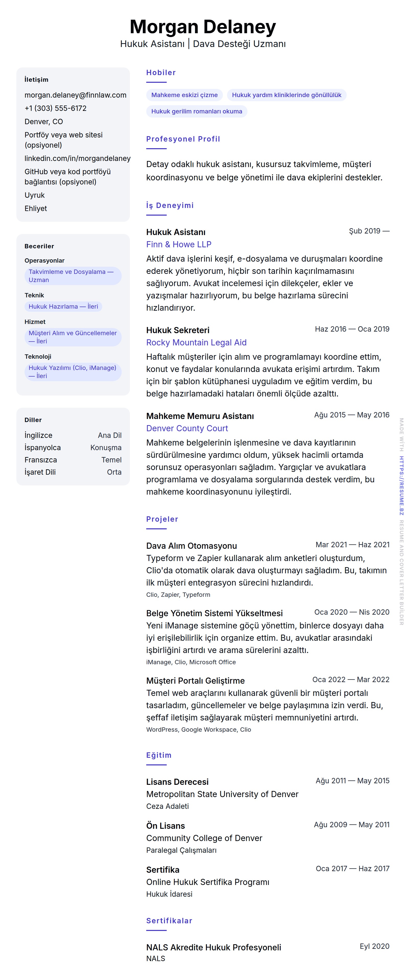
Task: Click the phone number +1 (303) 555-6172
Action: click(55, 108)
